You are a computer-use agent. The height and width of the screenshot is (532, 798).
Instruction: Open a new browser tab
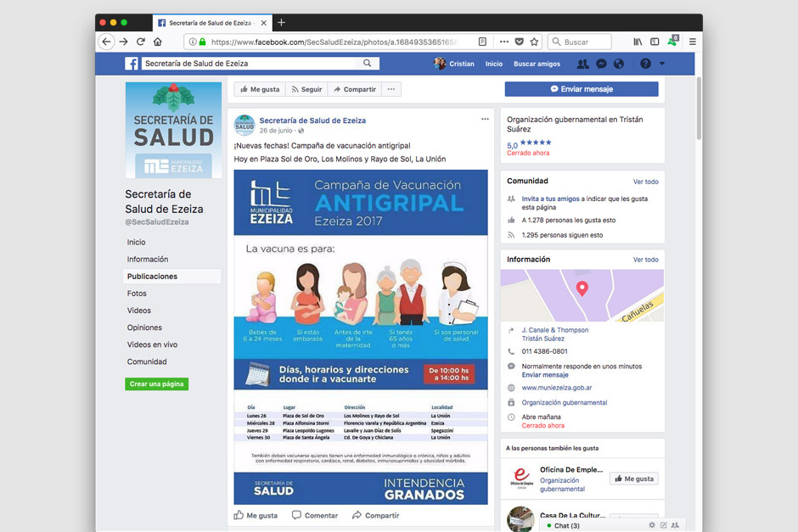click(281, 22)
